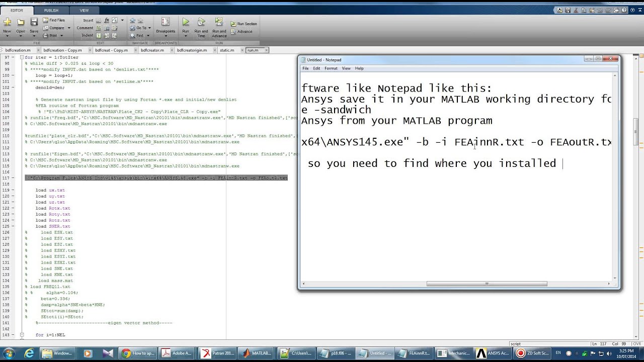
Task: Click the Notepad horizontal scrollbar thumb
Action: (487, 284)
